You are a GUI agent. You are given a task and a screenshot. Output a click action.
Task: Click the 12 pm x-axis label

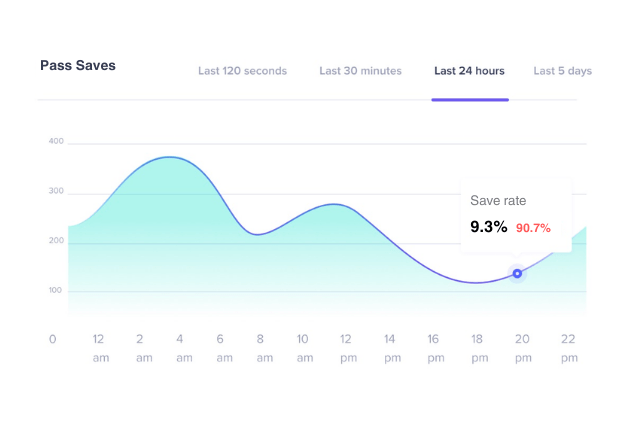(x=346, y=347)
